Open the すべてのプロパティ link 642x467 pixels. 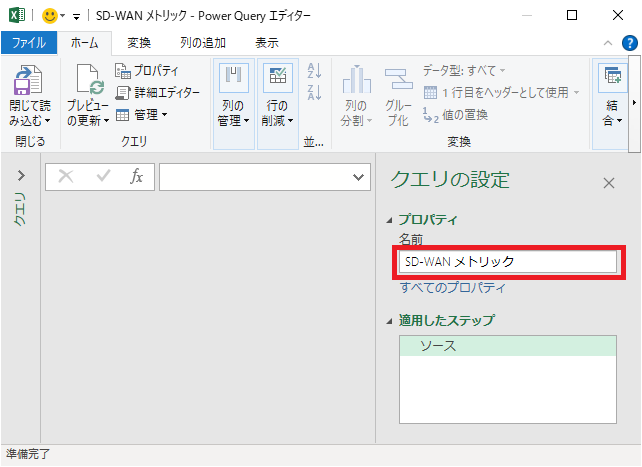[453, 288]
